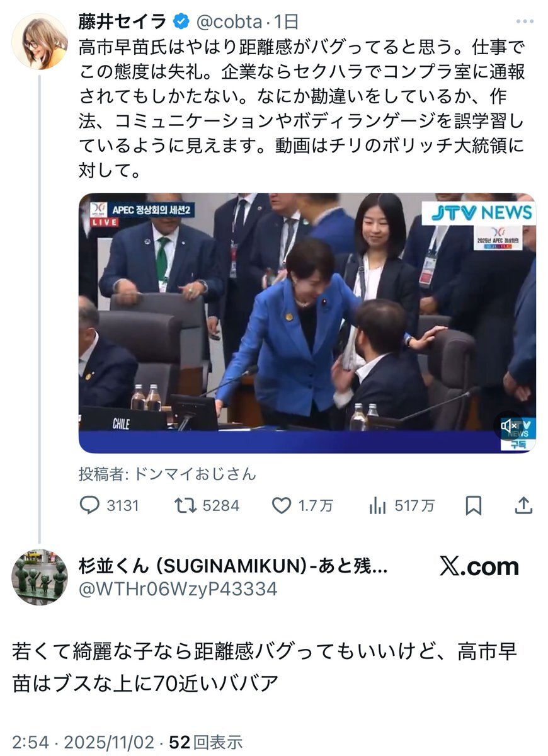Bookmark the post with bookmark icon
The height and width of the screenshot is (756, 548).
[474, 505]
